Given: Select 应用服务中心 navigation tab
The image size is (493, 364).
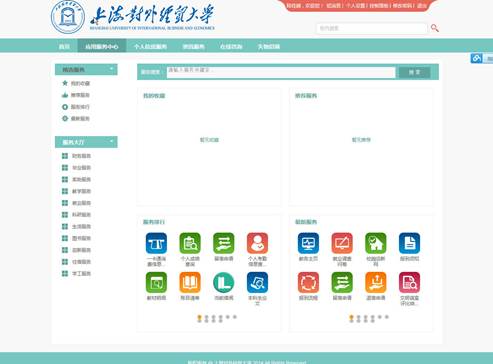Looking at the screenshot, I should coord(102,46).
